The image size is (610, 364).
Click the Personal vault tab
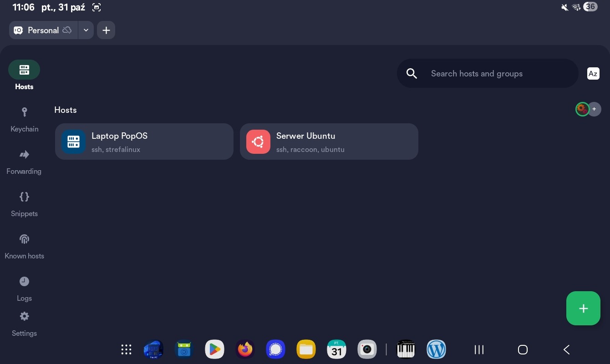point(43,30)
